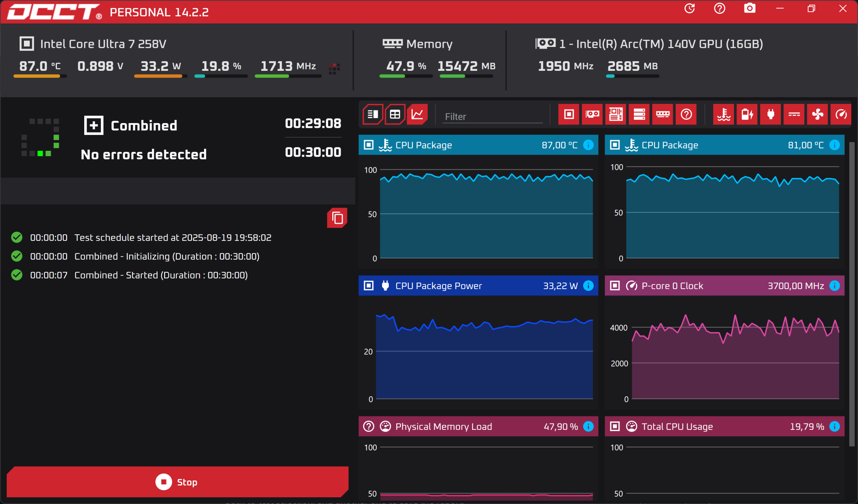Click the vertical scrollbar in the graphs panel
The height and width of the screenshot is (504, 858).
851,293
